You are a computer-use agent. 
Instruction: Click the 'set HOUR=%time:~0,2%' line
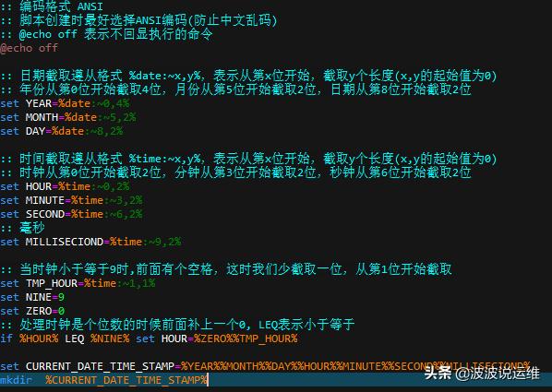point(66,186)
